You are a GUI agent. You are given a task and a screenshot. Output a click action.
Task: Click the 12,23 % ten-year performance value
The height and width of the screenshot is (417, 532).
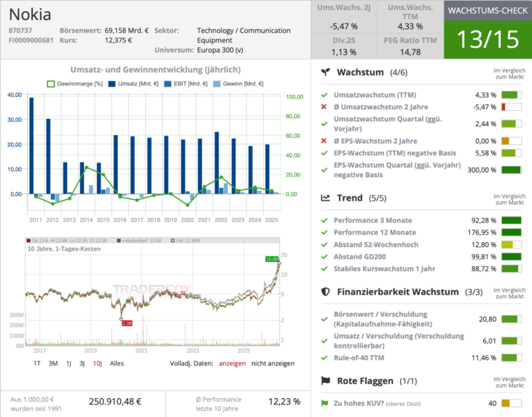pos(284,402)
